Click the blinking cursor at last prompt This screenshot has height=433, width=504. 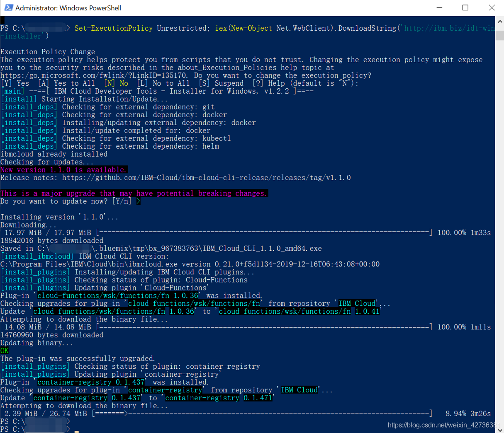(77, 431)
